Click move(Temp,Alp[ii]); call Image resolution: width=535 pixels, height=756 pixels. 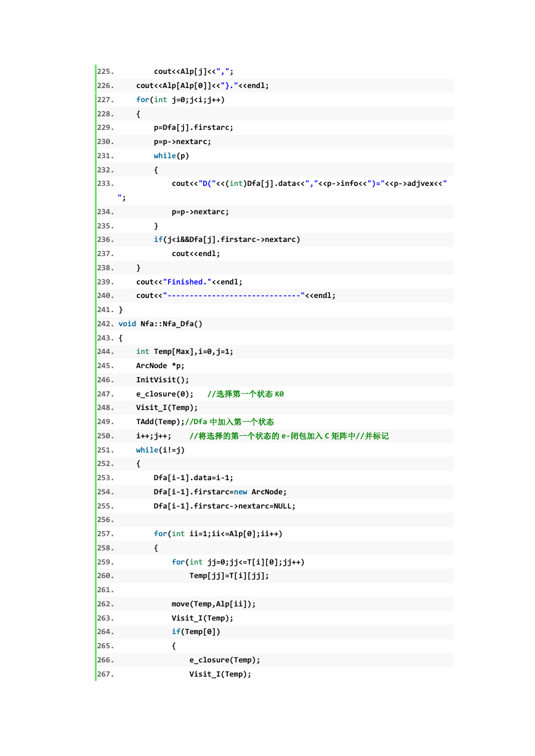[x=214, y=604]
